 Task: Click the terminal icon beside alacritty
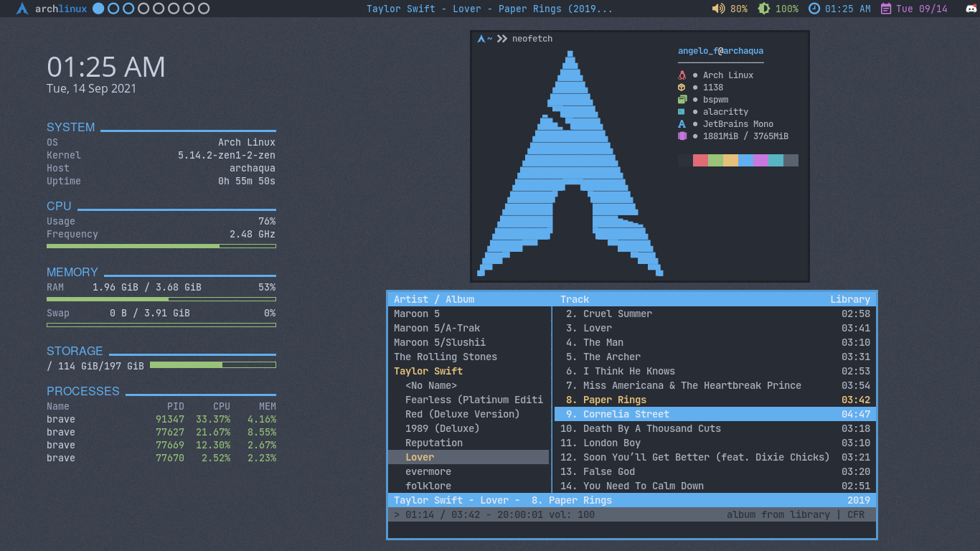tap(682, 112)
